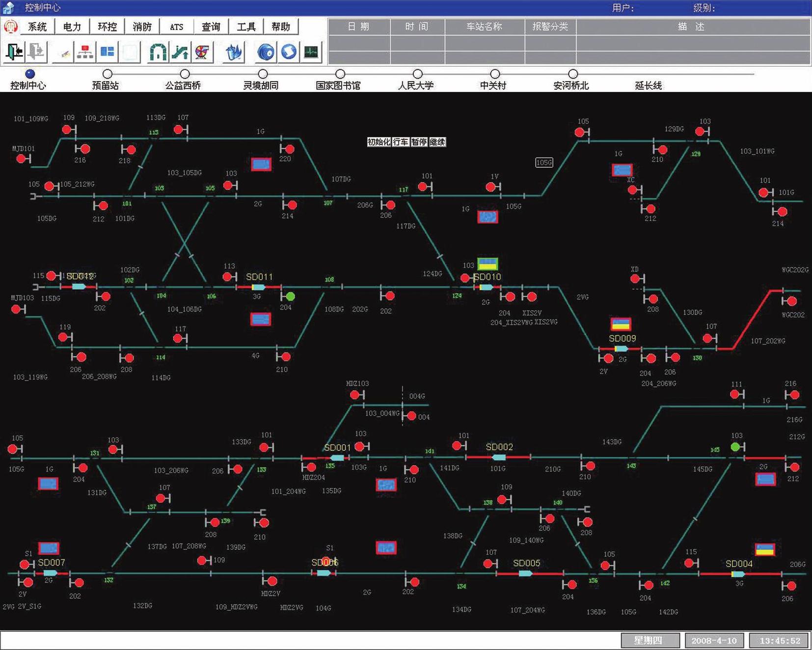Click the 13:45:52 clock field
Image resolution: width=812 pixels, height=650 pixels.
click(x=780, y=640)
